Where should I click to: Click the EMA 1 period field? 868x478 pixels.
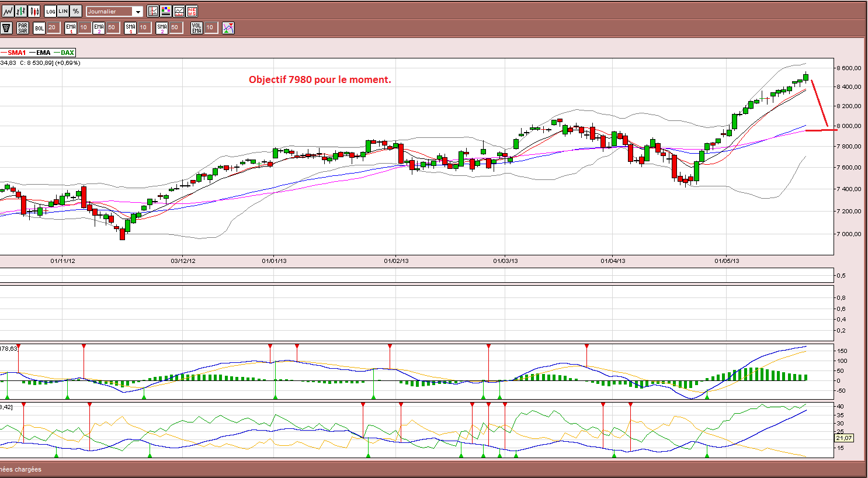coord(84,27)
